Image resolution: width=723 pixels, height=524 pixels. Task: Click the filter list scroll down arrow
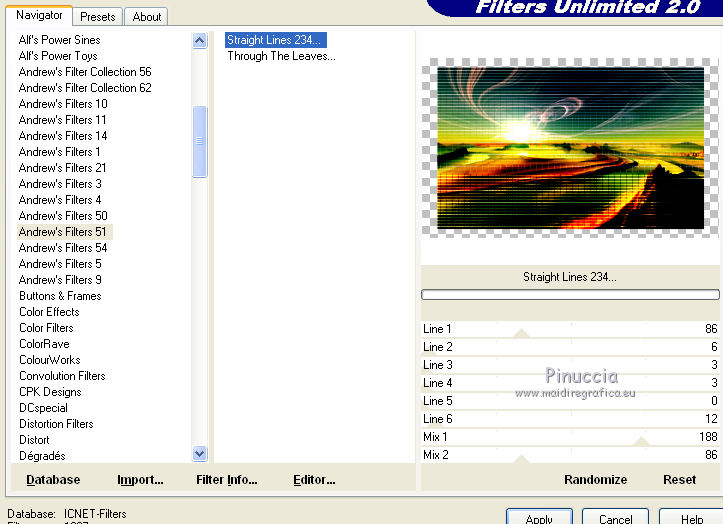point(199,454)
